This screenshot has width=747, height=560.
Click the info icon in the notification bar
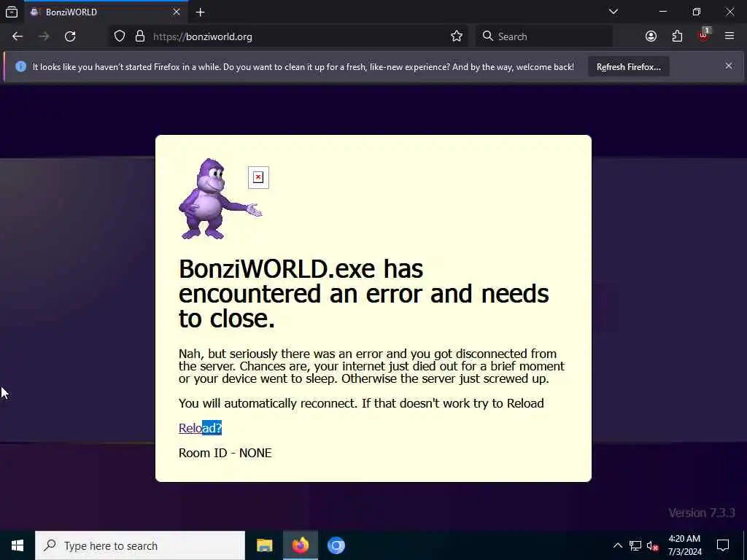[20, 66]
